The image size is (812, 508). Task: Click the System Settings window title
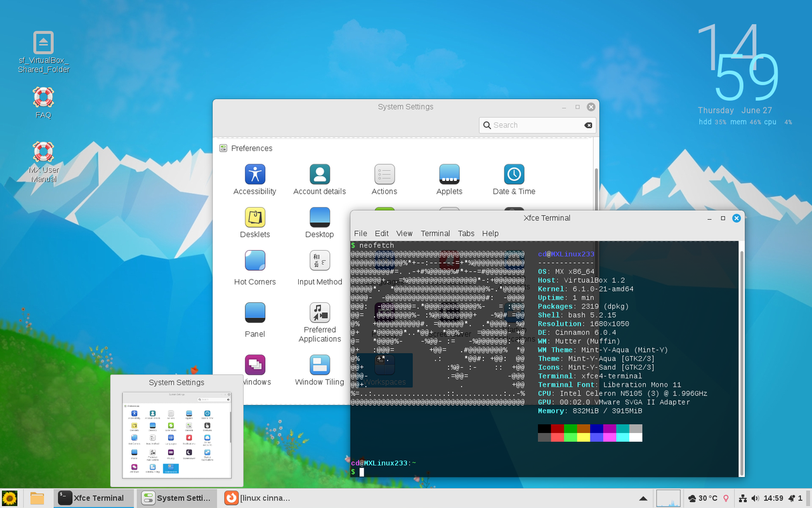coord(405,107)
